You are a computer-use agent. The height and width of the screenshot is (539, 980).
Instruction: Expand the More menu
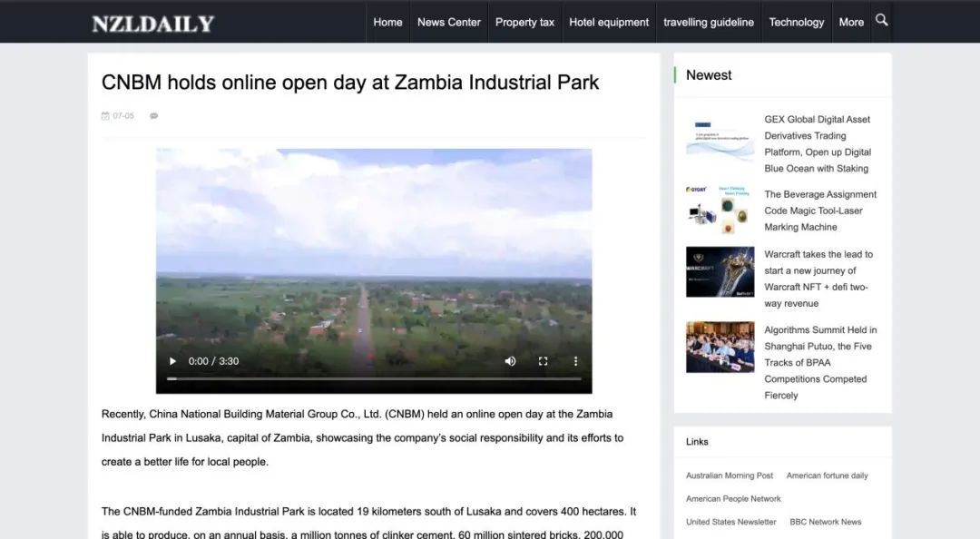(851, 23)
